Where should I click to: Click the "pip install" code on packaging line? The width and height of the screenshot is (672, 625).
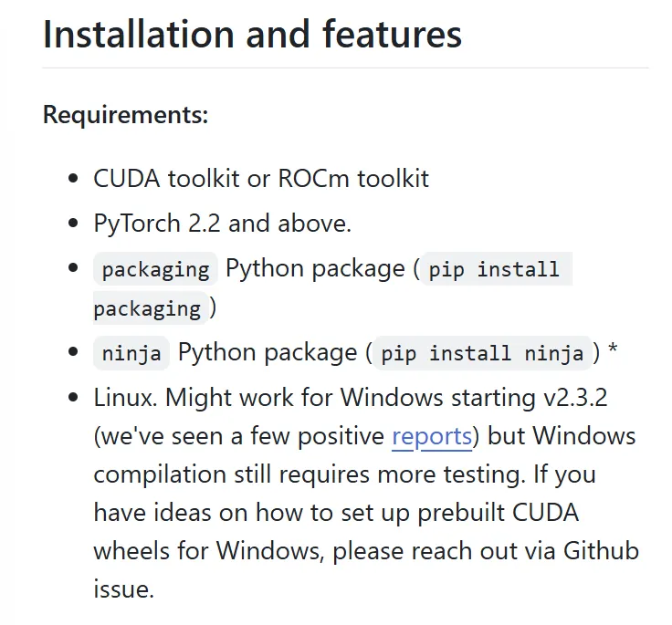pyautogui.click(x=494, y=270)
